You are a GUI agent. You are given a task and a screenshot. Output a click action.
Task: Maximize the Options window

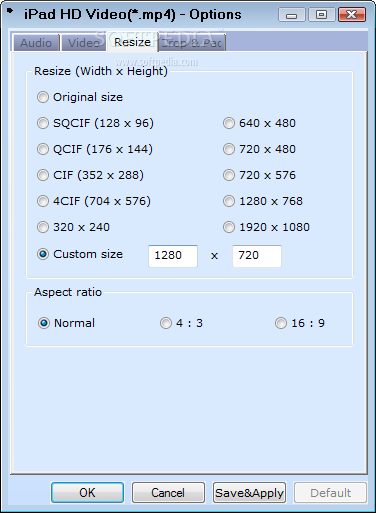[x=321, y=15]
